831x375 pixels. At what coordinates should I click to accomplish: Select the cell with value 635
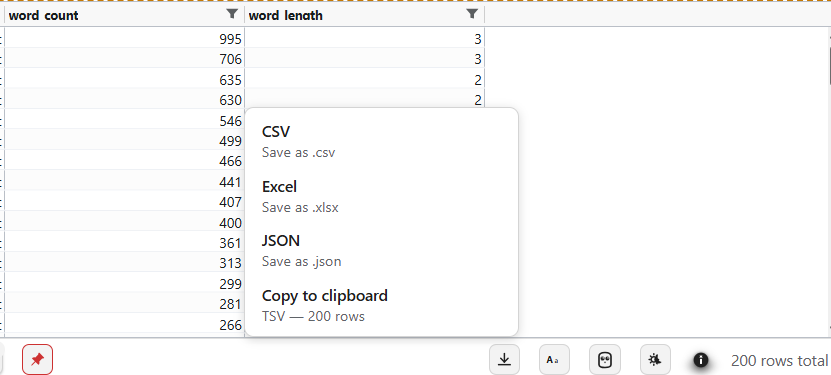click(125, 79)
